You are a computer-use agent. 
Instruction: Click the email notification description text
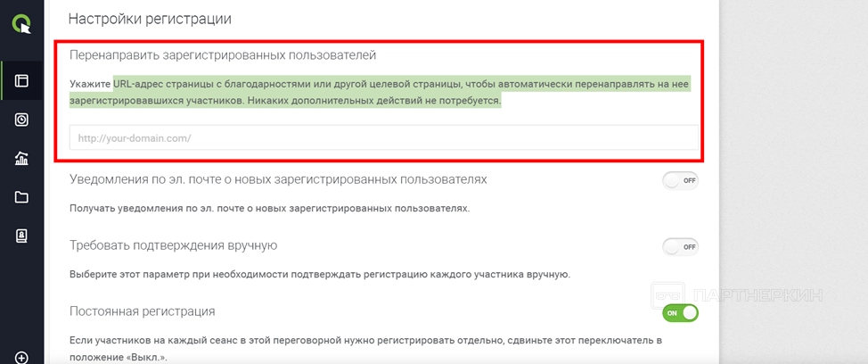[x=269, y=208]
